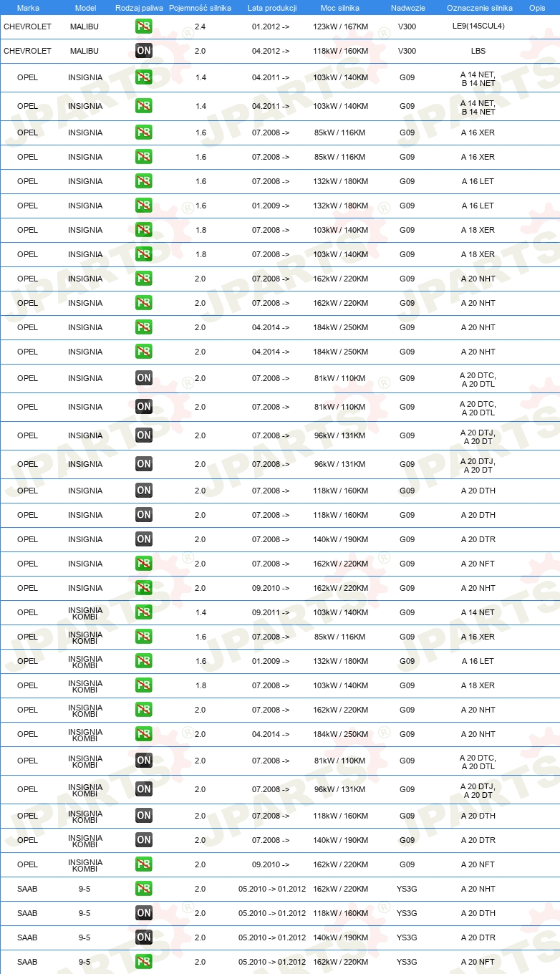Image resolution: width=560 pixels, height=974 pixels.
Task: Click PB icon in Insignia 07.2008 A 16 LET row
Action: click(x=144, y=181)
